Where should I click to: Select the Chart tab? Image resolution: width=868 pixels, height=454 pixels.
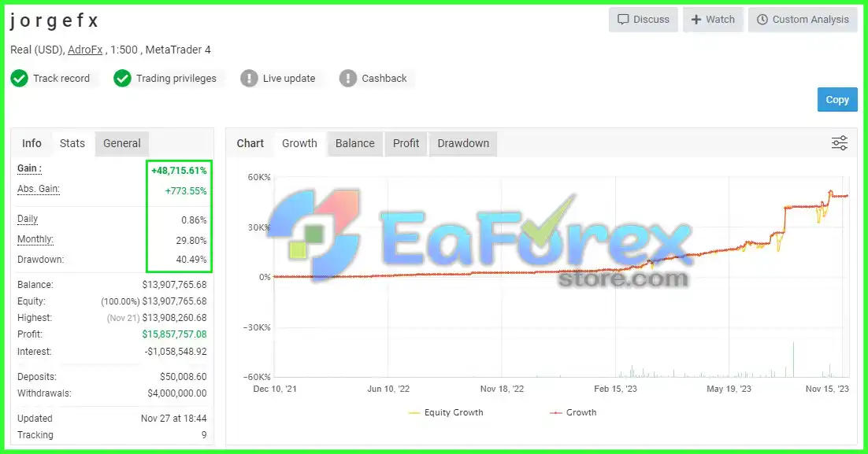point(250,143)
